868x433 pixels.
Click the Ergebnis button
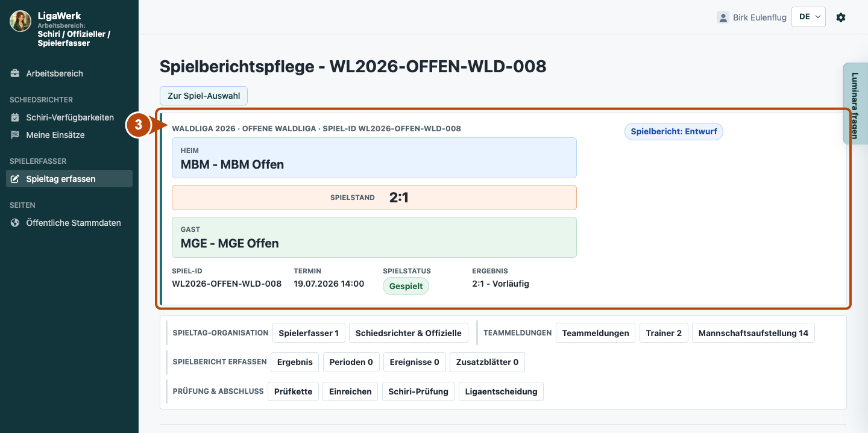tap(295, 362)
